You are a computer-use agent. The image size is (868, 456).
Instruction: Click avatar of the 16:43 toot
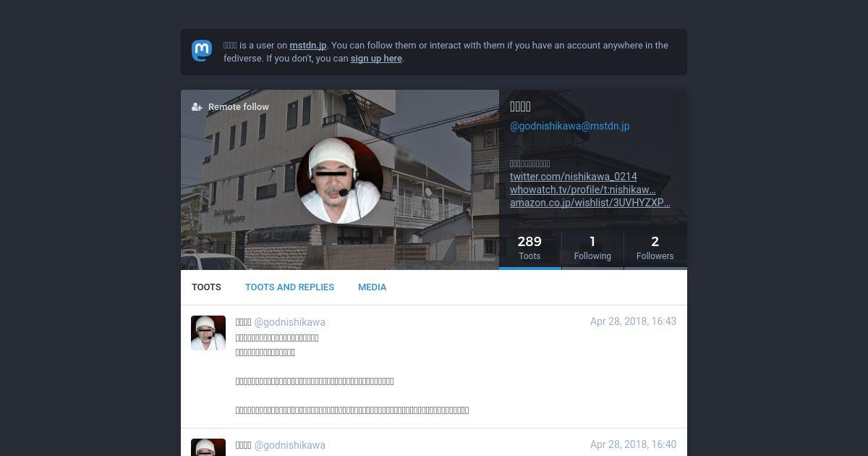208,333
